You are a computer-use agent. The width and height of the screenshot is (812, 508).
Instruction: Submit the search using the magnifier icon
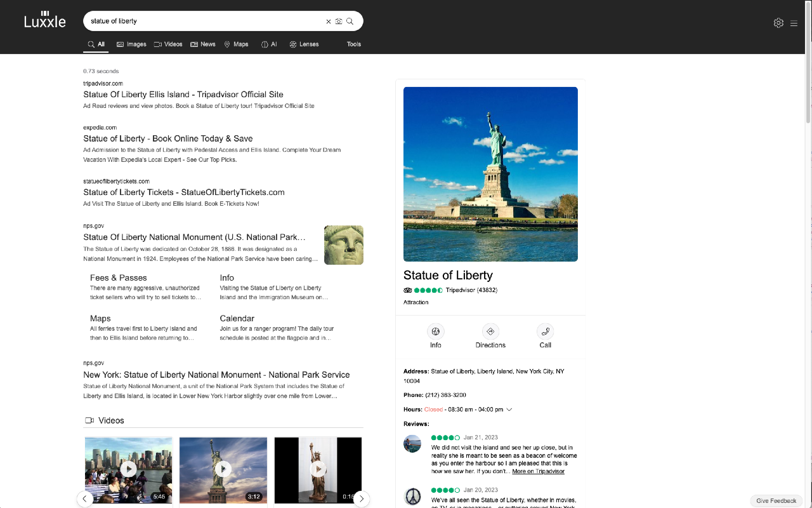point(350,21)
